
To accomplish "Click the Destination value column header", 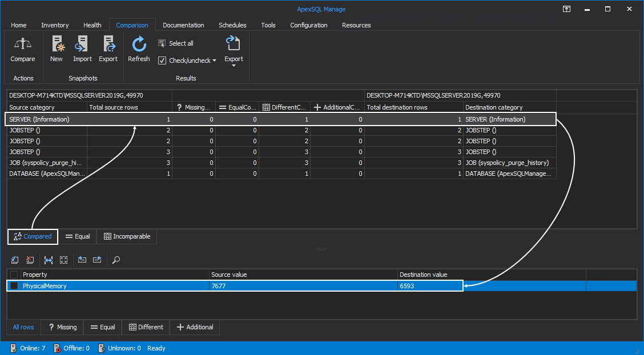I will 492,275.
